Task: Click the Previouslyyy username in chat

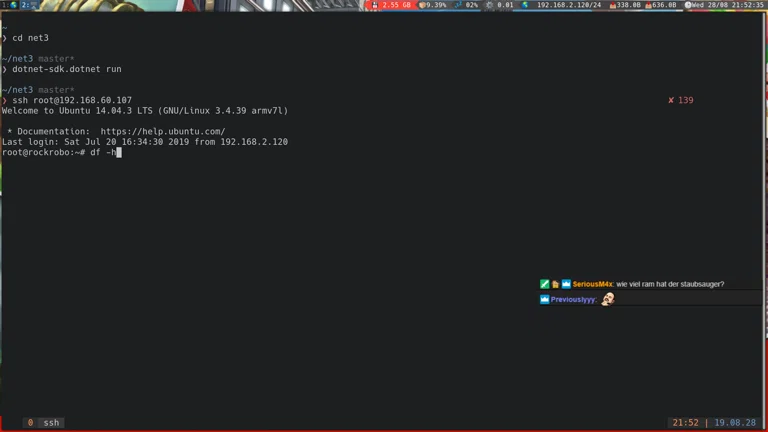Action: pos(573,299)
